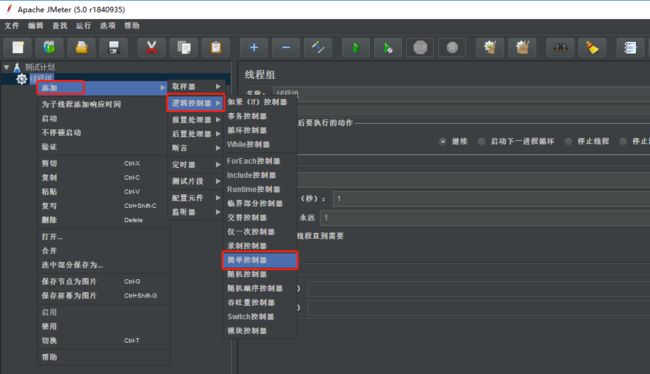This screenshot has height=374, width=650.
Task: Choose 仅一次控制器 menu item
Action: [x=260, y=231]
